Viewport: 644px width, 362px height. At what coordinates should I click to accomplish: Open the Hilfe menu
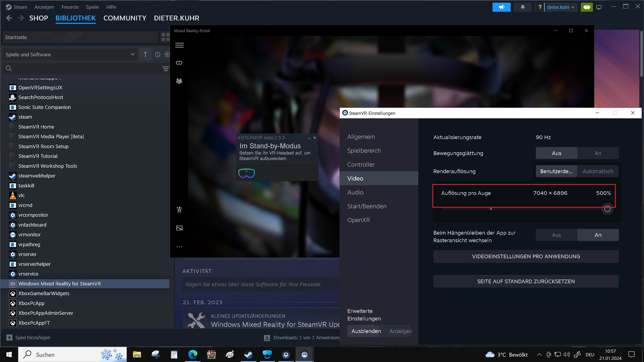[x=111, y=7]
